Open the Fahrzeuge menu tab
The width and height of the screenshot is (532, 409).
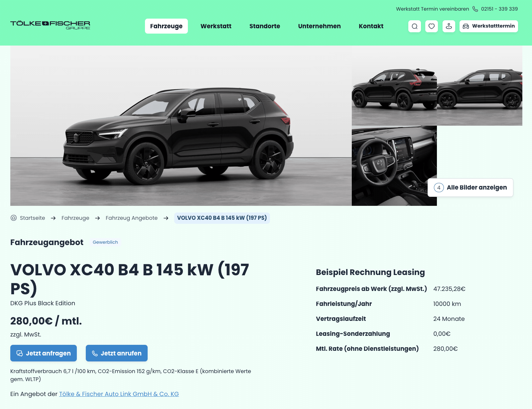pos(166,26)
